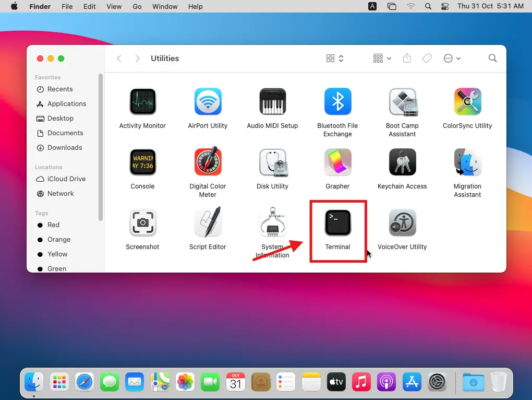Open the Downloads folder in the Dock
The height and width of the screenshot is (400, 532).
473,382
